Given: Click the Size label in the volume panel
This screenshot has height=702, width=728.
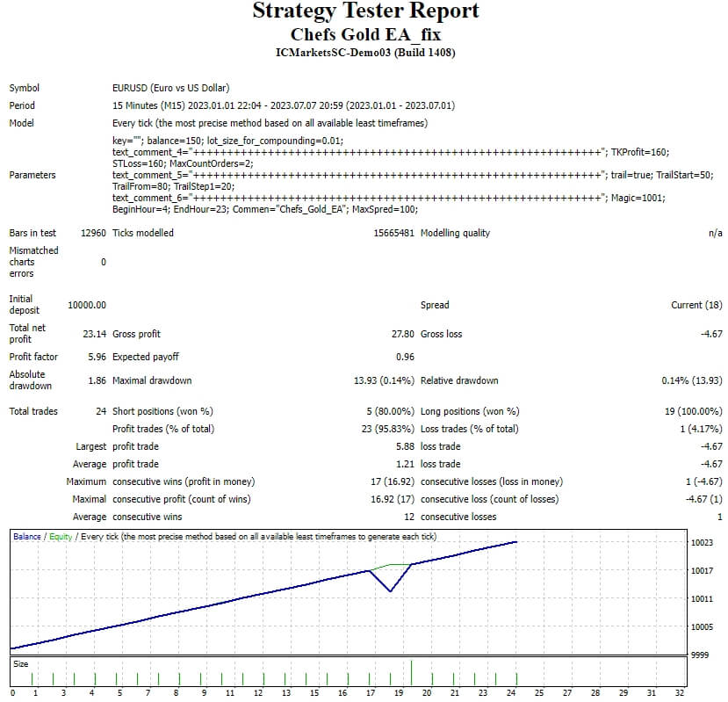Looking at the screenshot, I should point(20,664).
